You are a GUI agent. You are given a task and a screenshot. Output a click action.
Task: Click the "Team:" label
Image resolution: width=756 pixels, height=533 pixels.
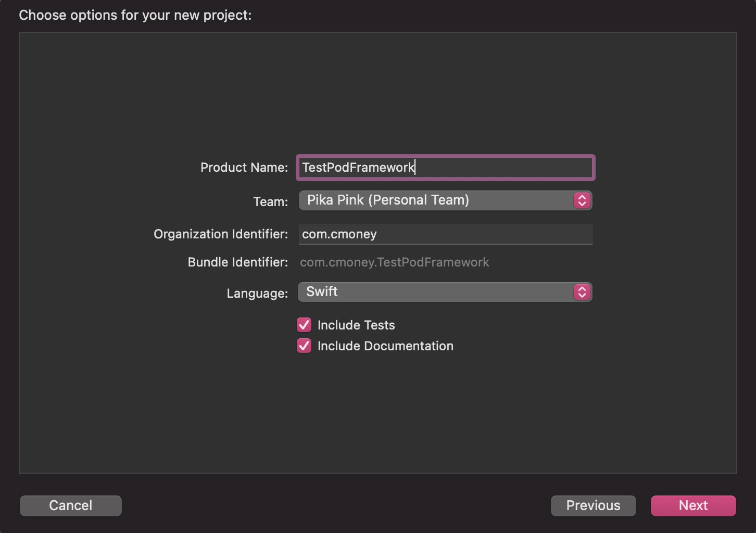click(x=270, y=202)
